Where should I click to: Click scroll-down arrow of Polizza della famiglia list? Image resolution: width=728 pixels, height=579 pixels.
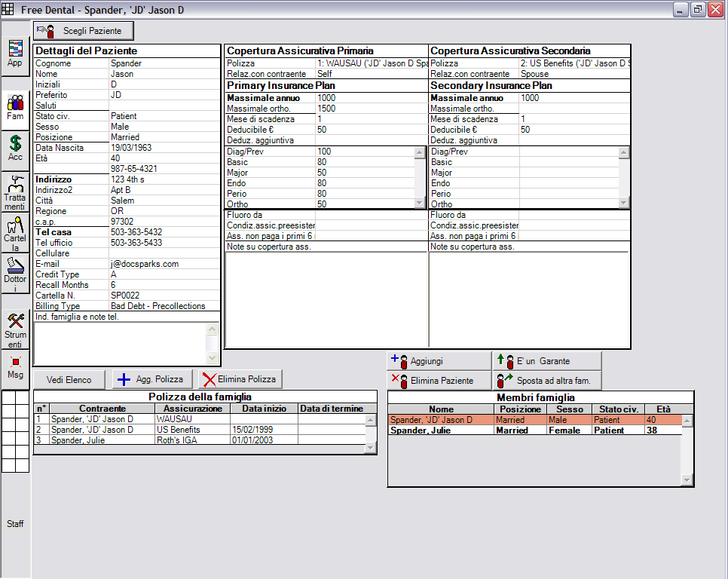click(371, 448)
